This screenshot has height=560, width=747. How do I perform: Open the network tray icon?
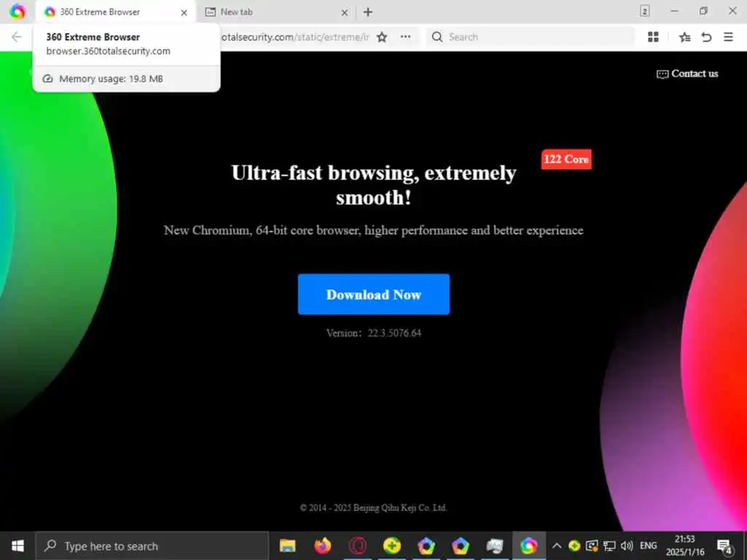coord(609,545)
